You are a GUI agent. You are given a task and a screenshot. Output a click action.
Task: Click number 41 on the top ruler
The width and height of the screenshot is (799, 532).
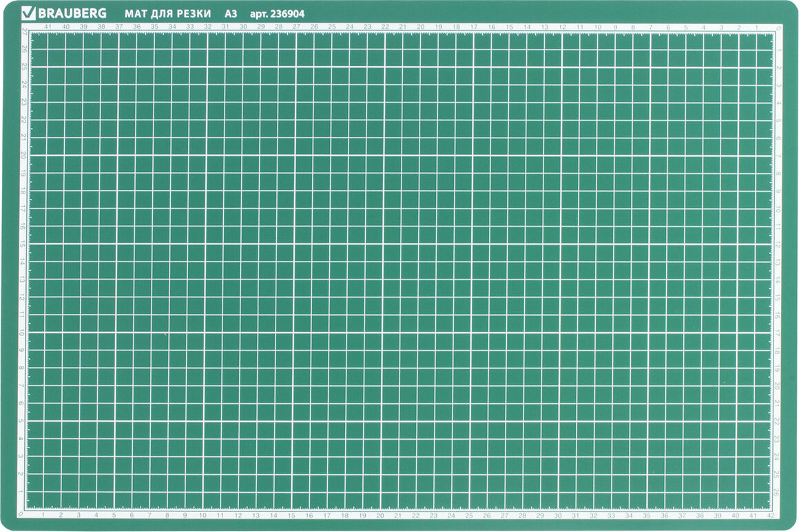[x=48, y=27]
